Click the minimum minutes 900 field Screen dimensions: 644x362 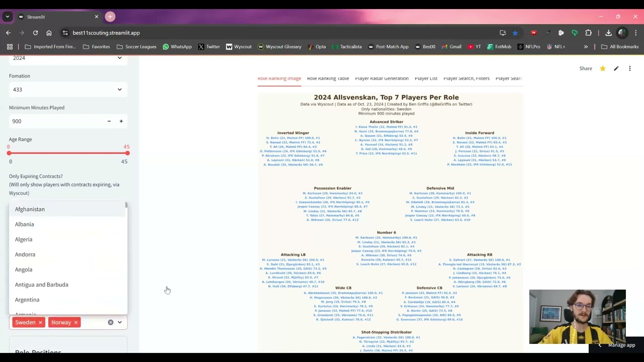pos(56,121)
